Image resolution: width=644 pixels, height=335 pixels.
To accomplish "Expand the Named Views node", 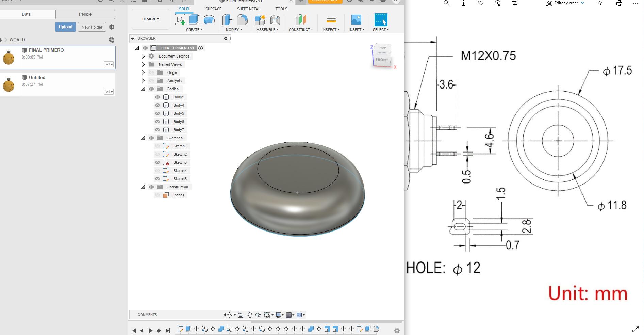I will coord(143,64).
